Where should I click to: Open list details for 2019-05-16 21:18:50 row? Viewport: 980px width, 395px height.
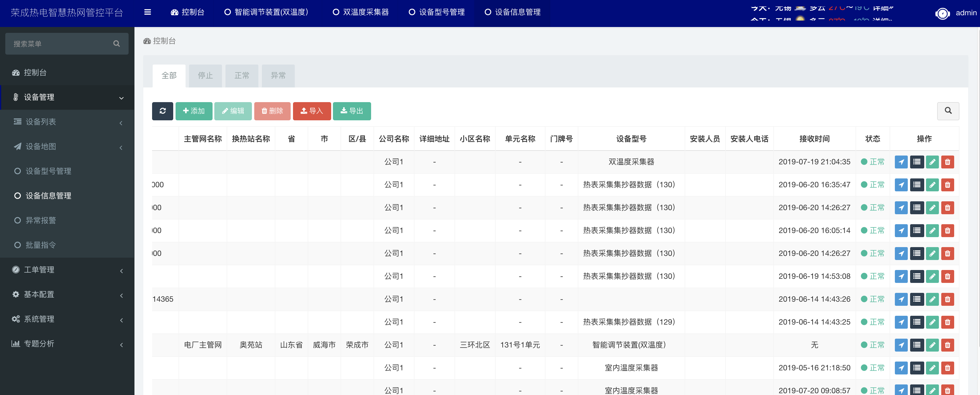coord(917,368)
